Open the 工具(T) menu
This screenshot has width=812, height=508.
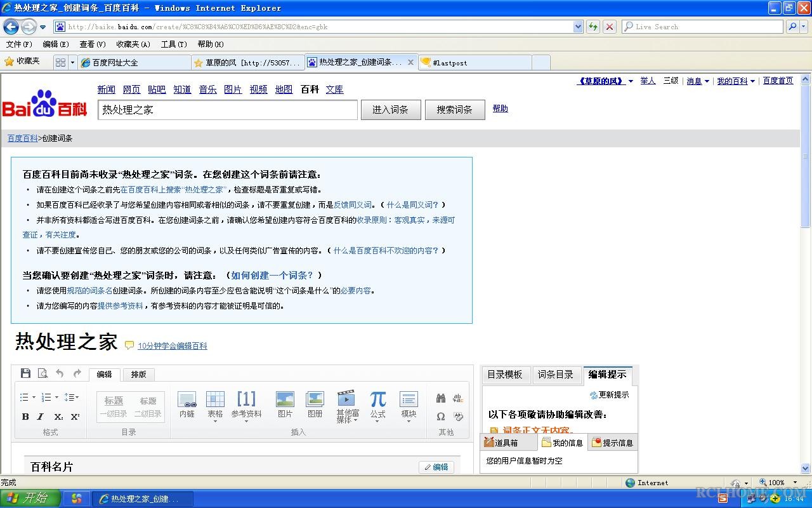click(x=174, y=44)
